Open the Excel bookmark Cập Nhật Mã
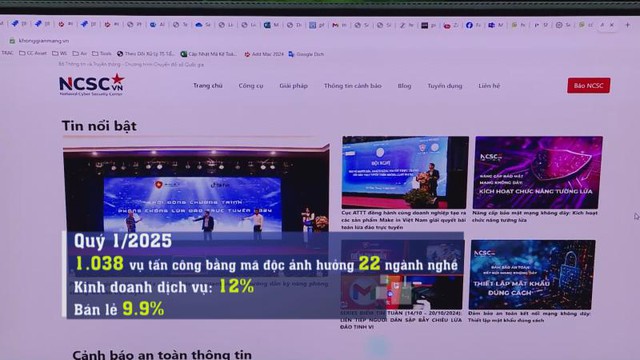 [209, 54]
